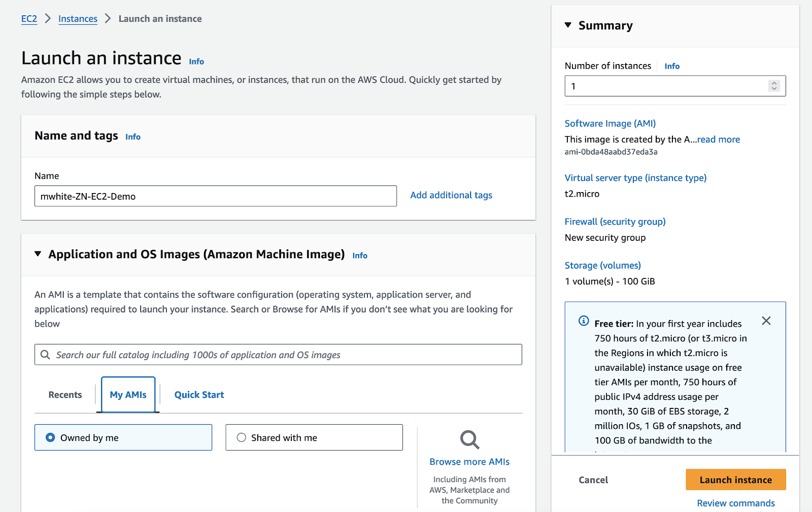Image resolution: width=812 pixels, height=512 pixels.
Task: Click the Add additional tags link
Action: (x=451, y=195)
